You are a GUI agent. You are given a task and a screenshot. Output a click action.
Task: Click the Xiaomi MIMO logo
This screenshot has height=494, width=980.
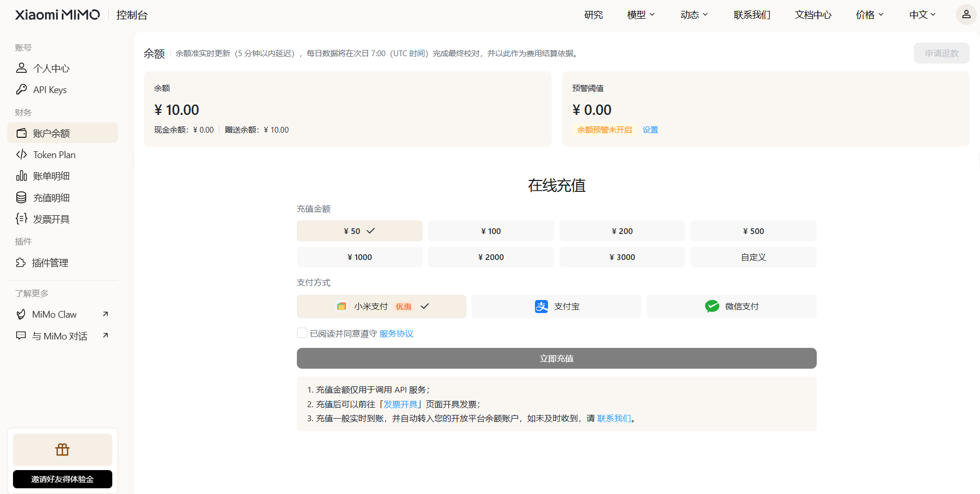click(57, 15)
